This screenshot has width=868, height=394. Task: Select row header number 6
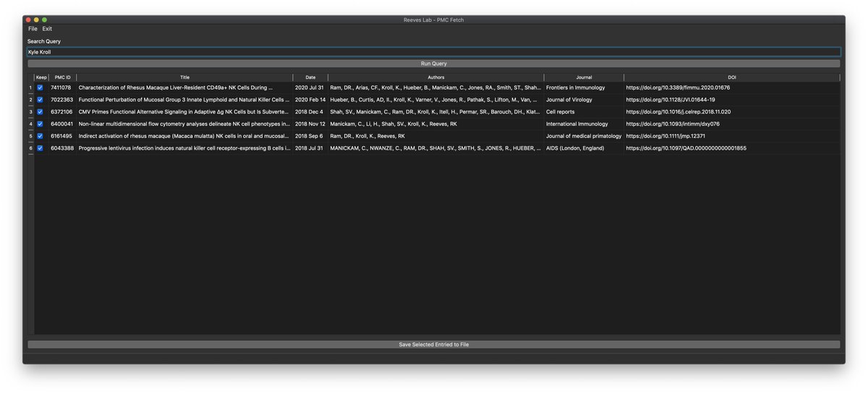tap(30, 148)
